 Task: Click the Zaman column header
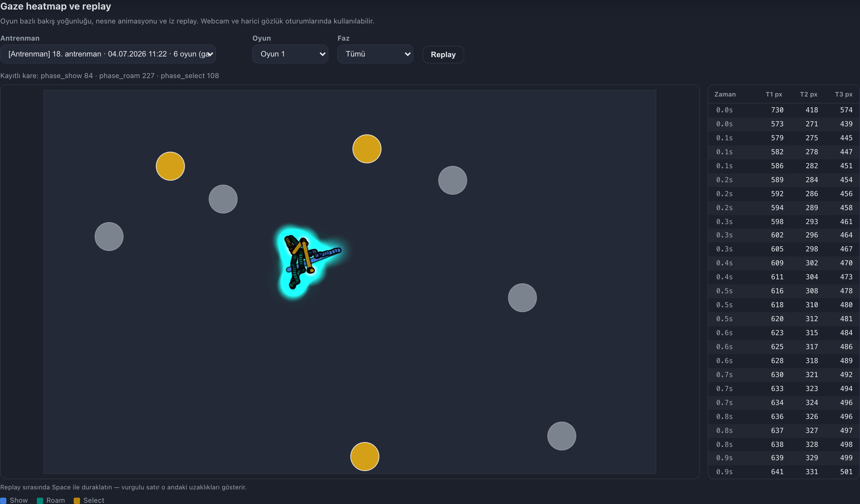pyautogui.click(x=725, y=94)
